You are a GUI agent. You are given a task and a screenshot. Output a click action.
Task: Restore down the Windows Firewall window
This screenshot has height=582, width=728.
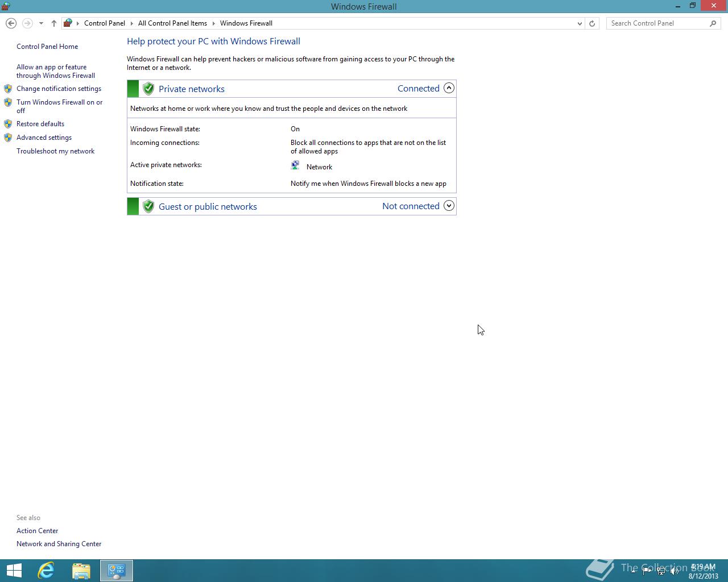pyautogui.click(x=693, y=6)
